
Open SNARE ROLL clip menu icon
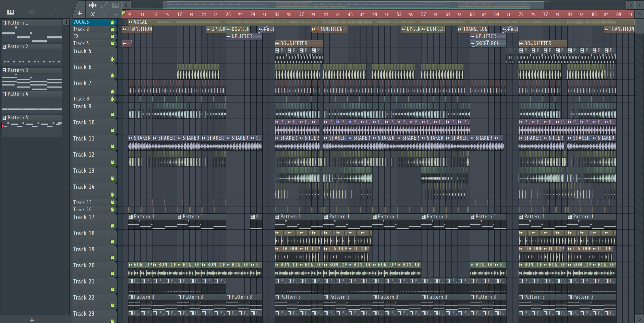[472, 44]
